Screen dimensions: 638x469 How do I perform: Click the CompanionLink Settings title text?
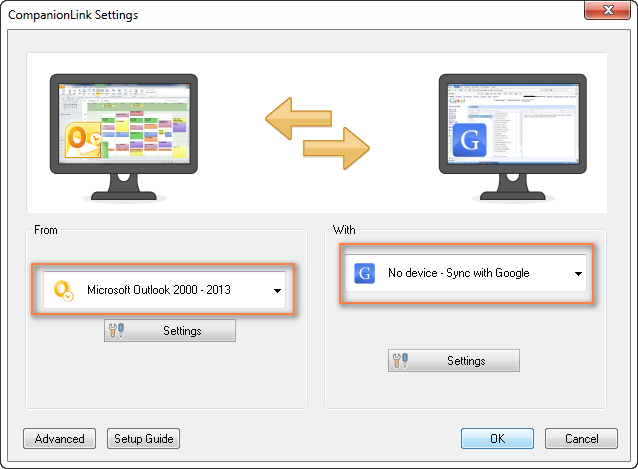click(x=73, y=15)
